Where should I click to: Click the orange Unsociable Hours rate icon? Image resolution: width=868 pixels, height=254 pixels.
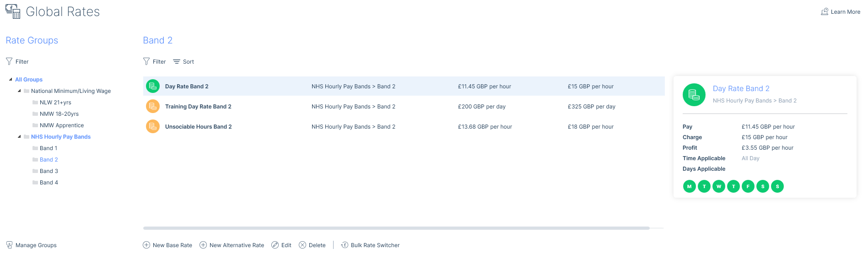[x=152, y=126]
